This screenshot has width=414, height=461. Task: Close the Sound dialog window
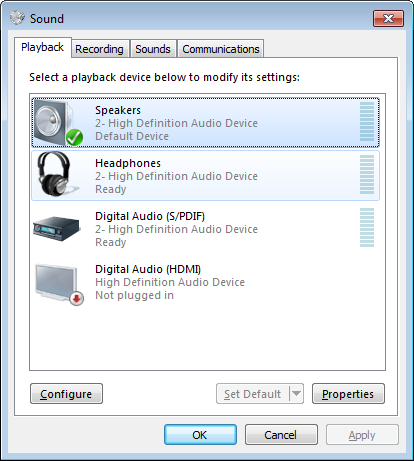pyautogui.click(x=388, y=18)
